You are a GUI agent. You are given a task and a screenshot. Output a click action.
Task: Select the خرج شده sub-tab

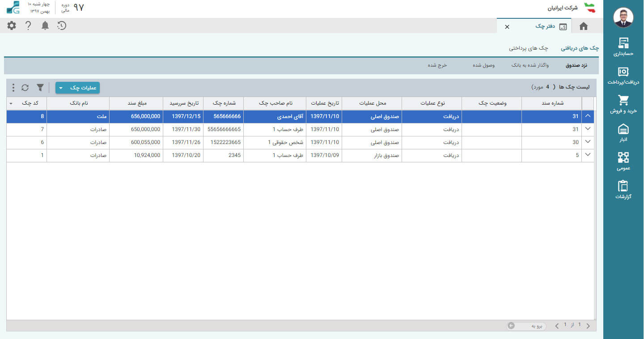coord(437,65)
